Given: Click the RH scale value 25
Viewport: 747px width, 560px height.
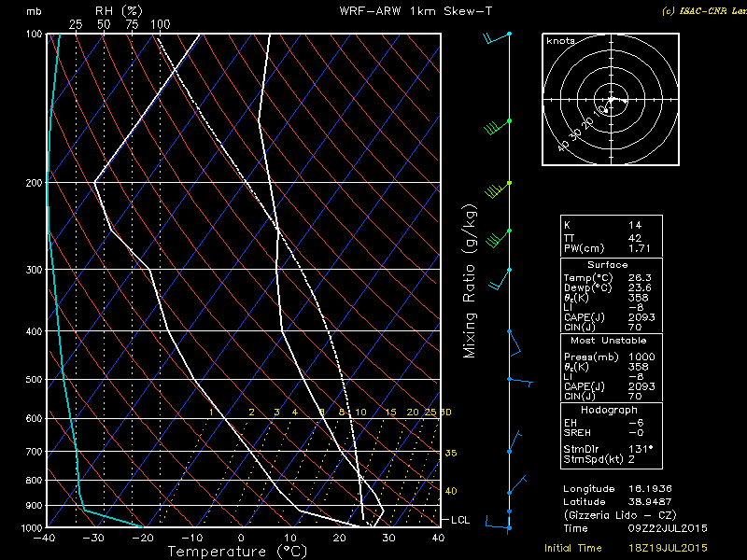Looking at the screenshot, I should [76, 24].
